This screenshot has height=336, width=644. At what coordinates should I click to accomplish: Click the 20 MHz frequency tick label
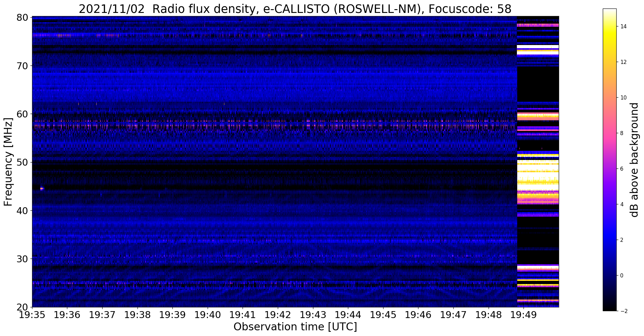click(x=22, y=307)
